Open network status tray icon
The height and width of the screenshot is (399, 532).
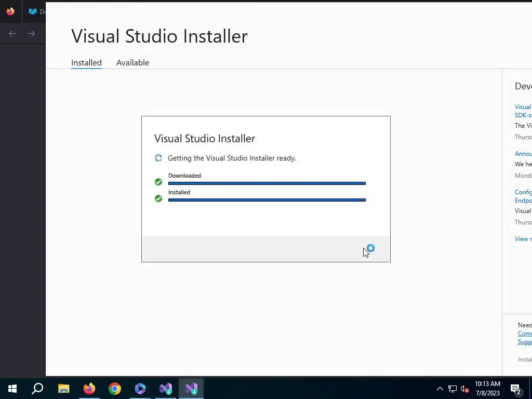(x=453, y=389)
